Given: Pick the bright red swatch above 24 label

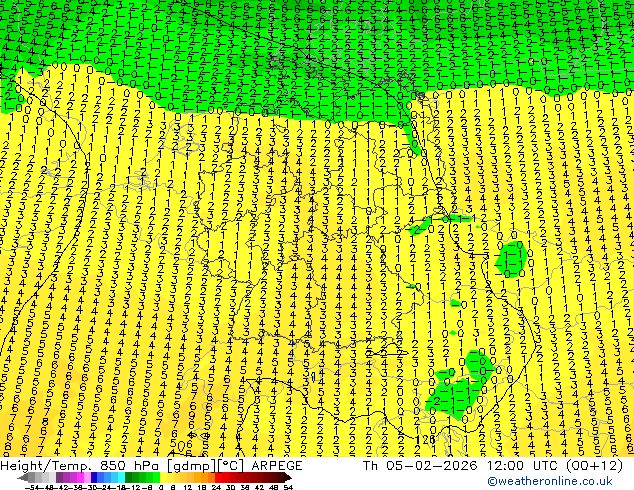Looking at the screenshot, I should tap(218, 477).
